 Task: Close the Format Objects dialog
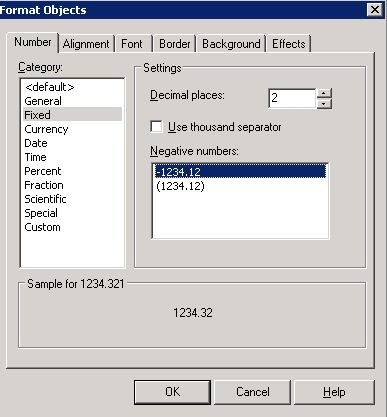[x=375, y=10]
